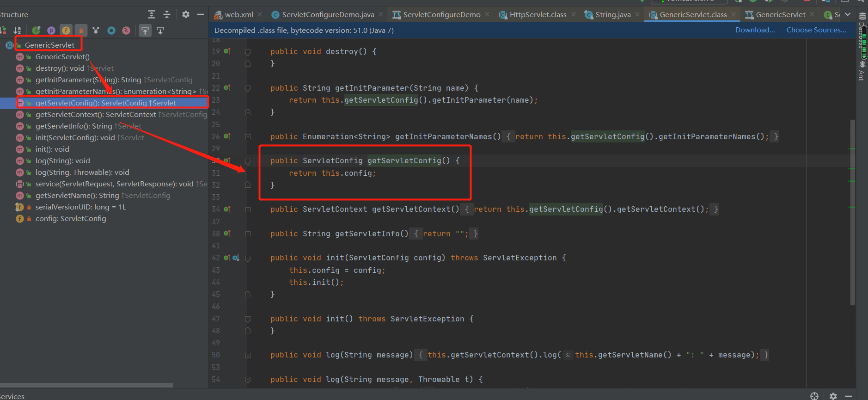This screenshot has width=868, height=400.
Task: Click the Download... sources link
Action: click(x=755, y=30)
